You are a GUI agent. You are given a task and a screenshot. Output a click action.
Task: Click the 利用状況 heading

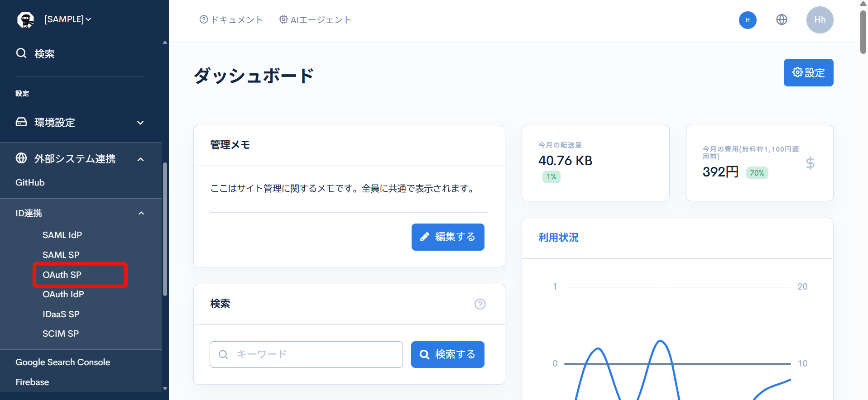point(558,238)
